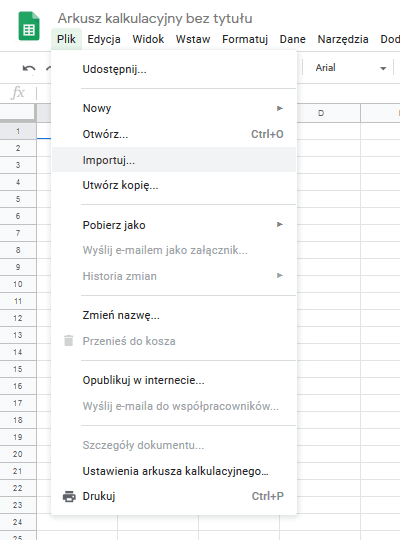Select row 18 header
This screenshot has width=400, height=540.
[18, 420]
